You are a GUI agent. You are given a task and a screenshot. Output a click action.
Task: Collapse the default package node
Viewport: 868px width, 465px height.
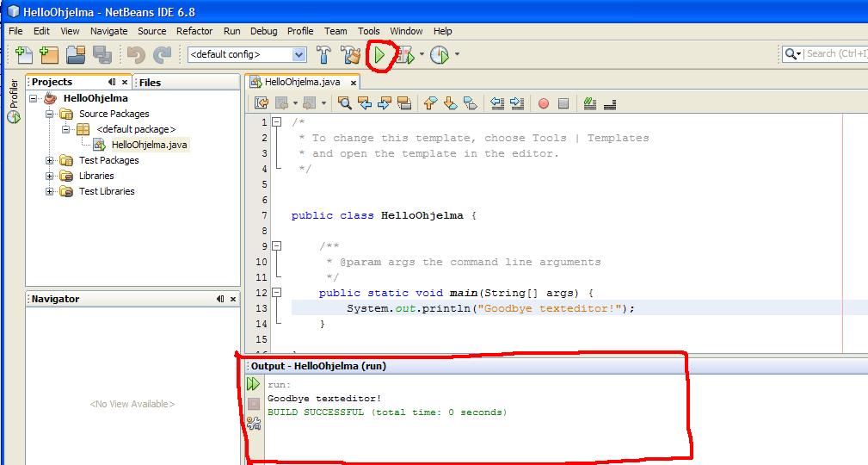point(65,129)
